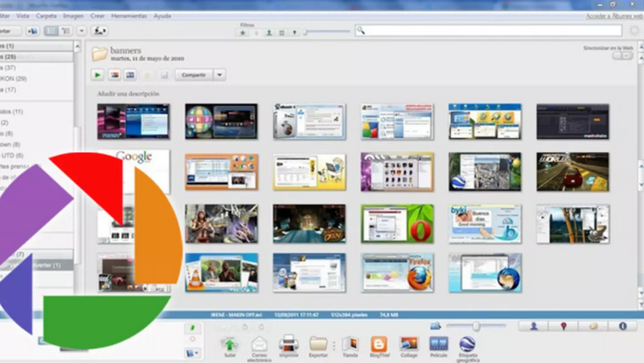The height and width of the screenshot is (363, 644).
Task: Open folder view options dropdown
Action: [x=81, y=31]
